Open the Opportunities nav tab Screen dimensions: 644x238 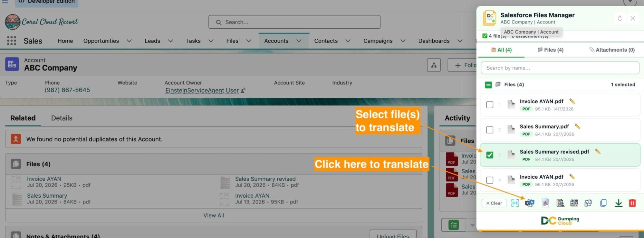pyautogui.click(x=101, y=41)
